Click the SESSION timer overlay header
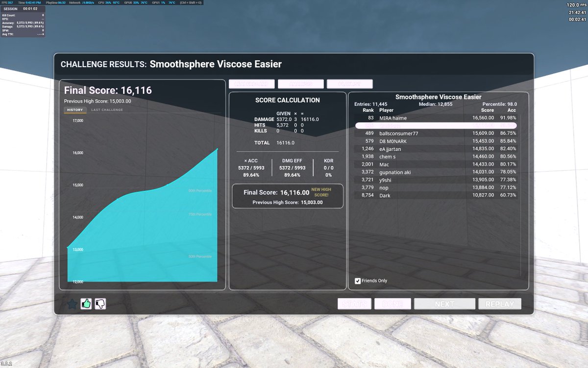The height and width of the screenshot is (368, 588). (x=24, y=9)
